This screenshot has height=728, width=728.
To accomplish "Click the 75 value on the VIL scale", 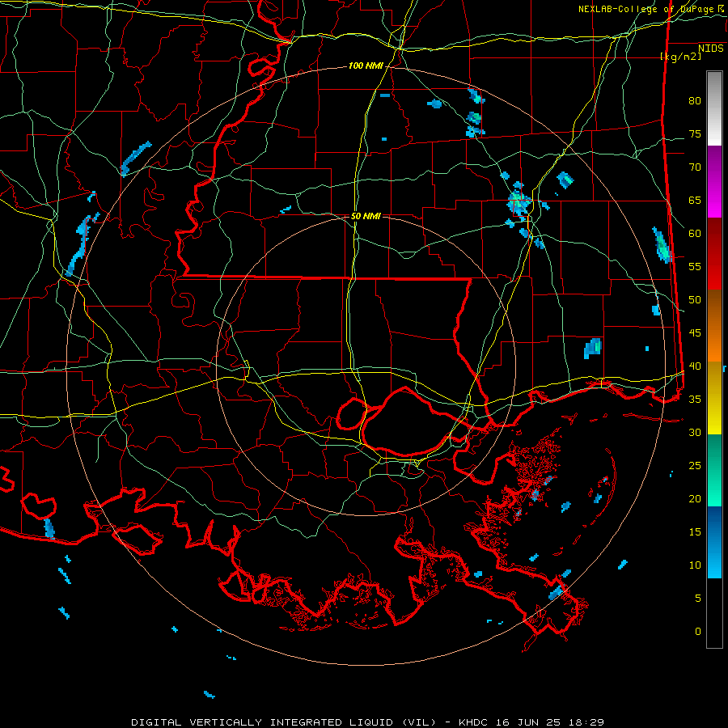I will 695,134.
